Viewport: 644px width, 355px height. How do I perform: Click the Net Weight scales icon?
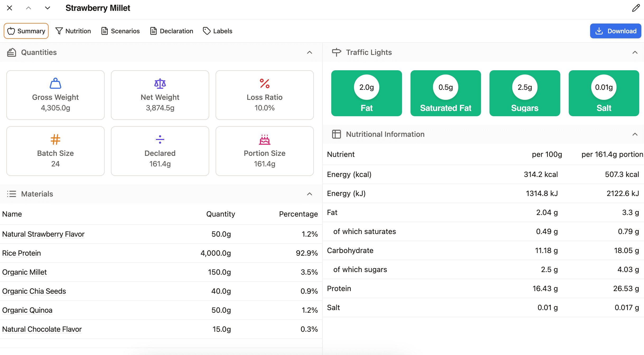[160, 84]
